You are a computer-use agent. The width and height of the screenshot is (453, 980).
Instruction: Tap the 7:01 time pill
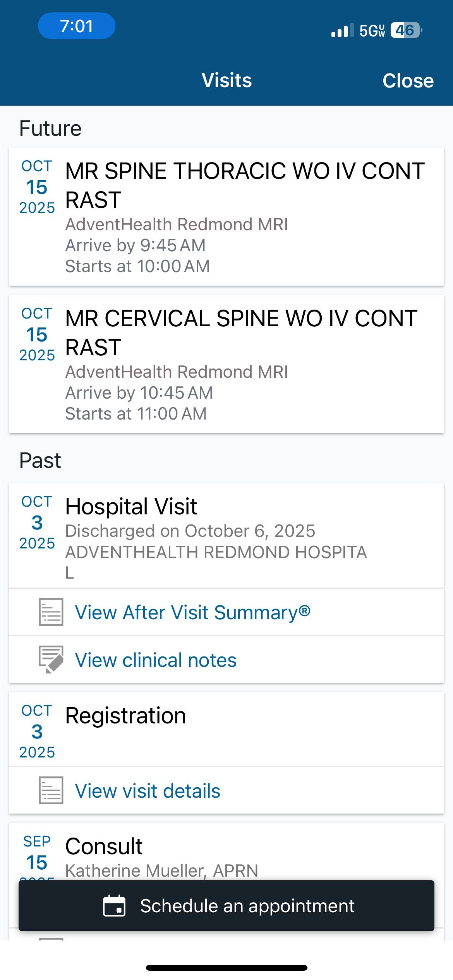coord(77,26)
